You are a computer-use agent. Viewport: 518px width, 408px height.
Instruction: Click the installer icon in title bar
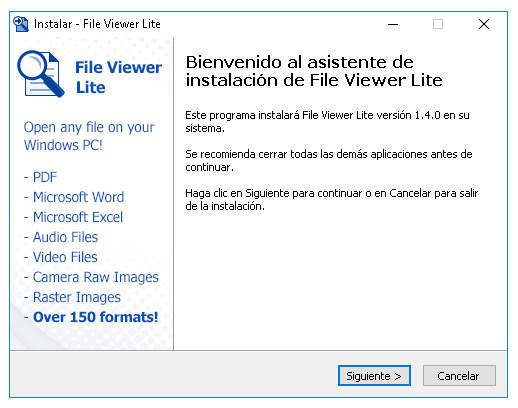tap(21, 24)
